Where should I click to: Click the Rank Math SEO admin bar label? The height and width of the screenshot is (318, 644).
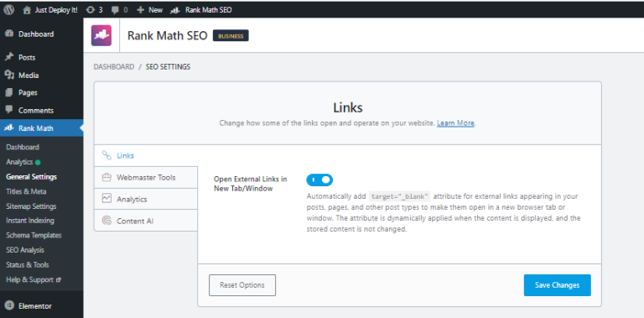coord(209,10)
